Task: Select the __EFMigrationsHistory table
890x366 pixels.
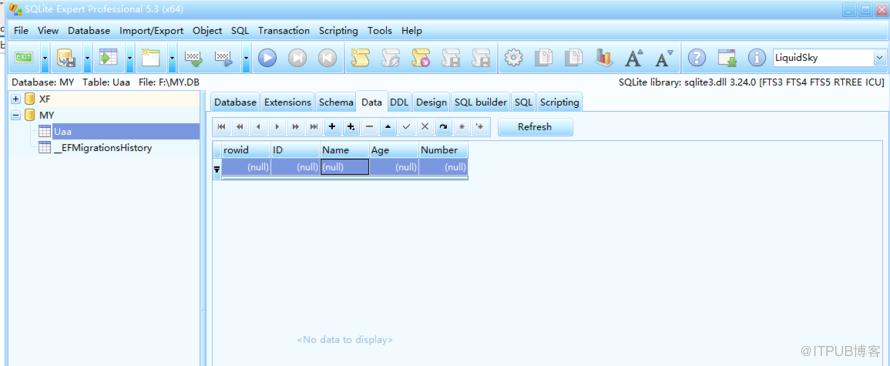Action: coord(102,148)
